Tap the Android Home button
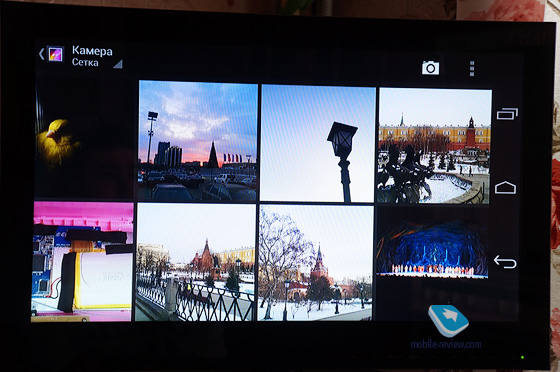Viewport: 560px width, 372px height. [505, 188]
